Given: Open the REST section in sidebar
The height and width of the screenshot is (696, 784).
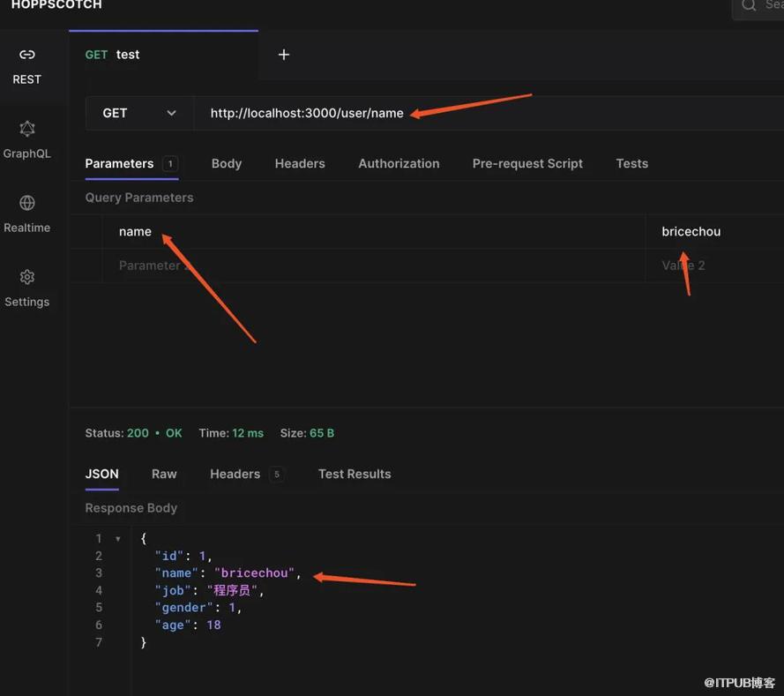Looking at the screenshot, I should (x=27, y=66).
